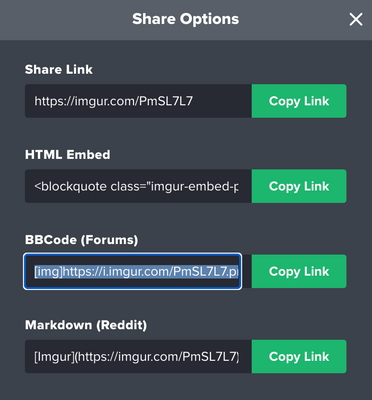Screen dimensions: 372x400
Task: Click inside the highlighted BBCode [img] field
Action: [x=133, y=271]
